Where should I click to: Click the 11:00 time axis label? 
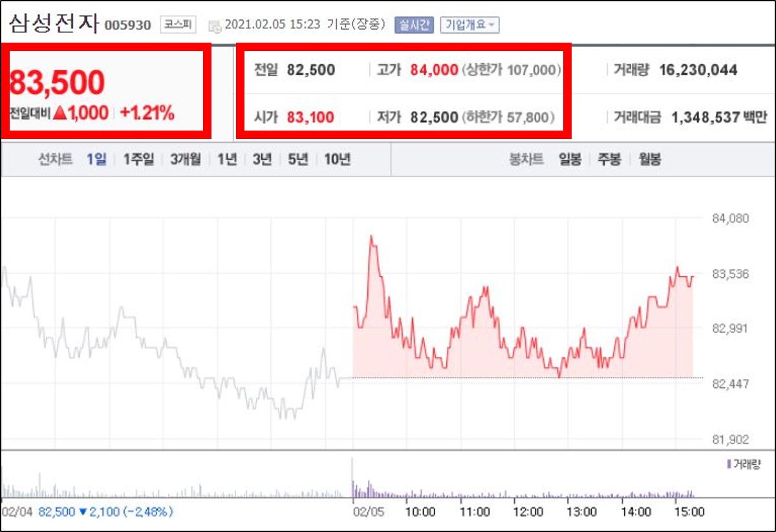(474, 512)
